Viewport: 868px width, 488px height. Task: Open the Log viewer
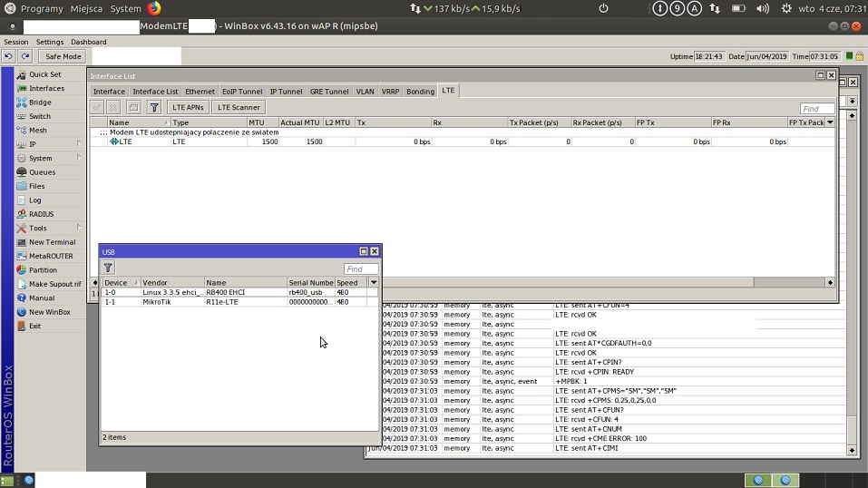tap(34, 200)
